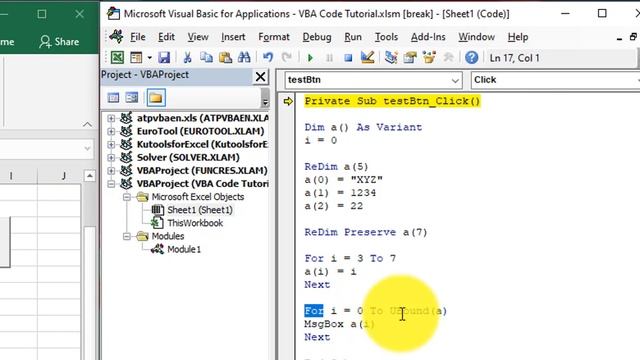Click the Dim a() As Variant line
640x360 pixels.
(363, 127)
